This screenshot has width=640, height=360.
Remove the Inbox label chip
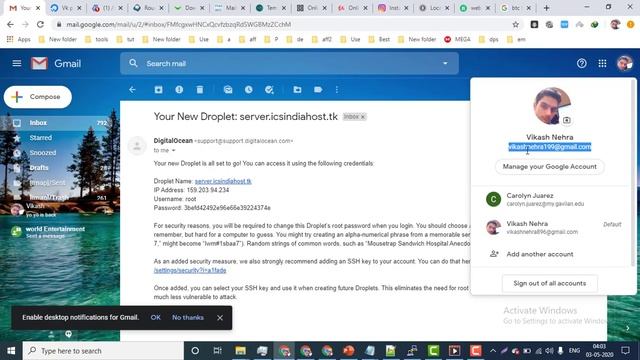click(x=362, y=117)
